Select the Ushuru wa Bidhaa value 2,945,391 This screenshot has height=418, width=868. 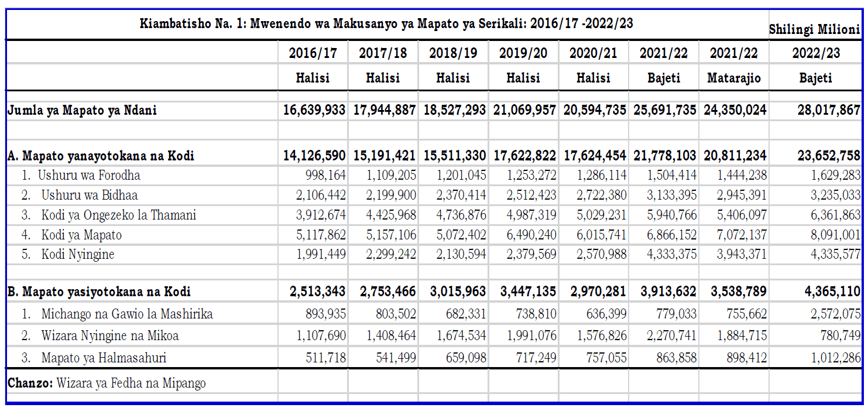pos(741,195)
